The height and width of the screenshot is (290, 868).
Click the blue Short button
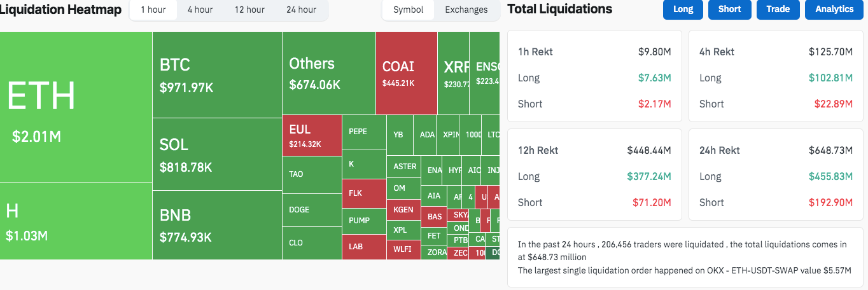click(x=729, y=9)
